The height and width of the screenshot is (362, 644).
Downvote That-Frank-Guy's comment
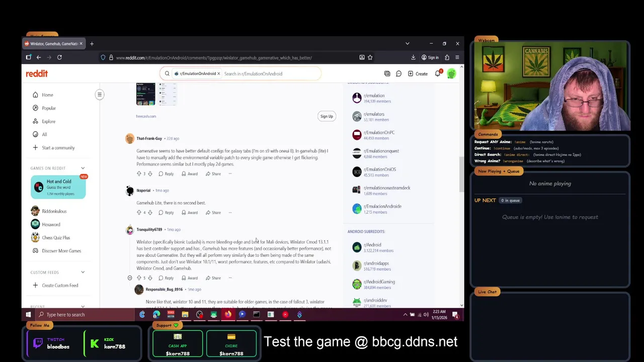point(150,174)
